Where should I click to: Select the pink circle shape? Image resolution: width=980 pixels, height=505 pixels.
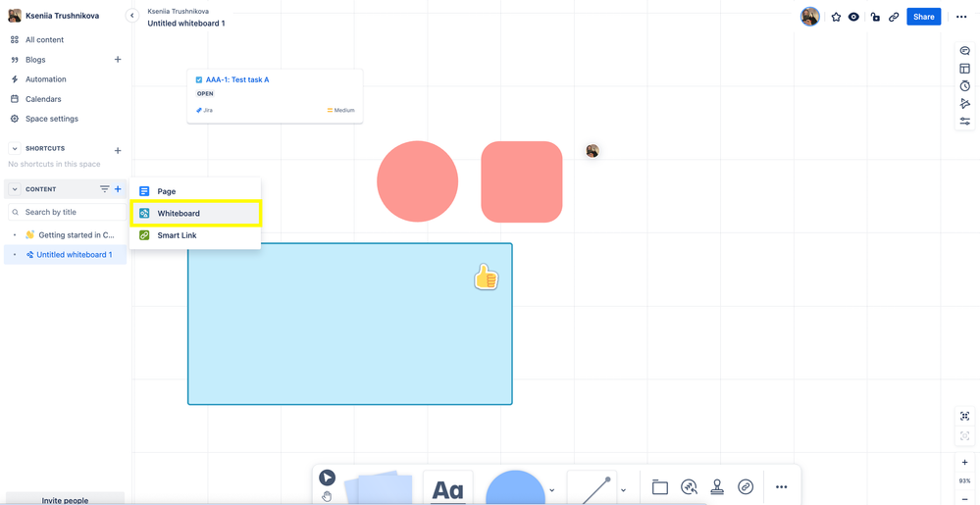point(418,181)
